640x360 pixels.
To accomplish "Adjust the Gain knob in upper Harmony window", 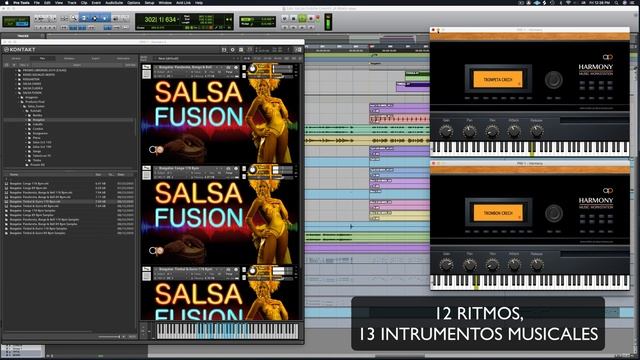I will click(446, 131).
